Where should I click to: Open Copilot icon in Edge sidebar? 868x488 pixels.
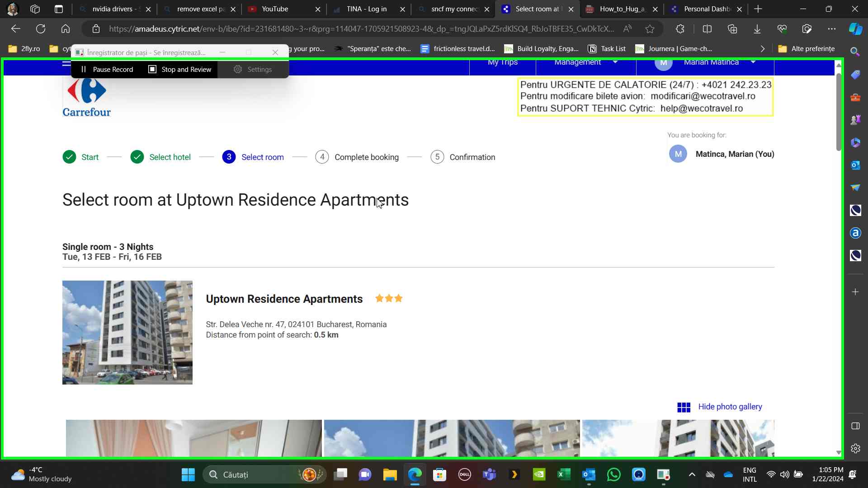click(855, 29)
